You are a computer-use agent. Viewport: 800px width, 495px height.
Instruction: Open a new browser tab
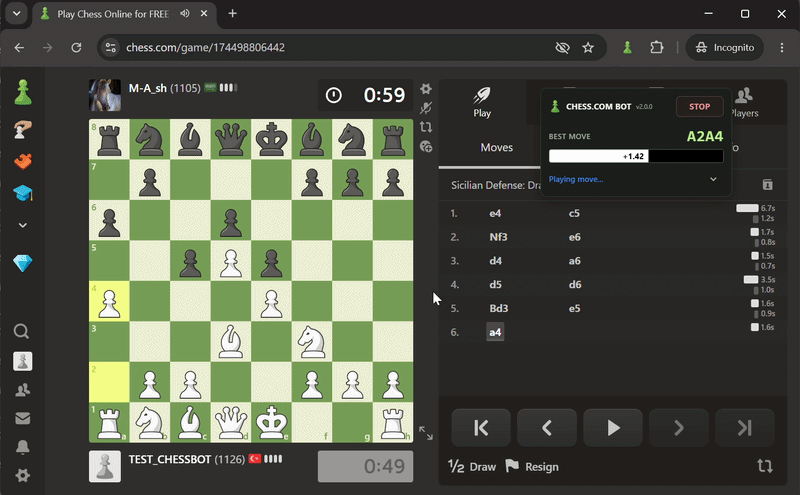point(232,14)
